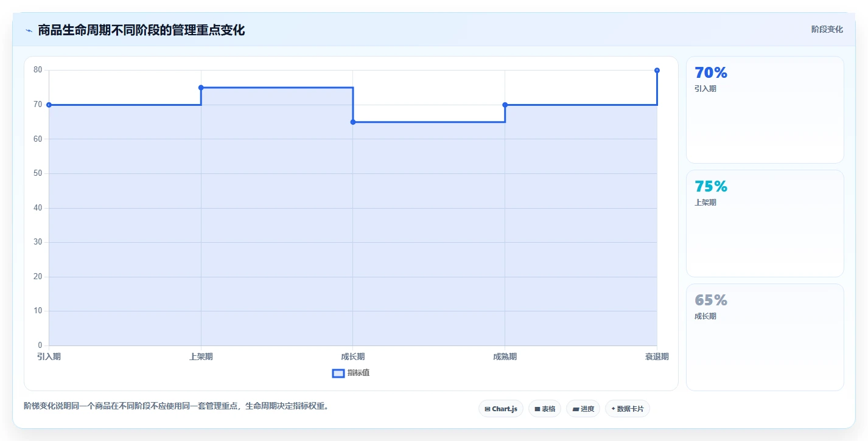Click the 指标值 legend text

click(x=359, y=373)
